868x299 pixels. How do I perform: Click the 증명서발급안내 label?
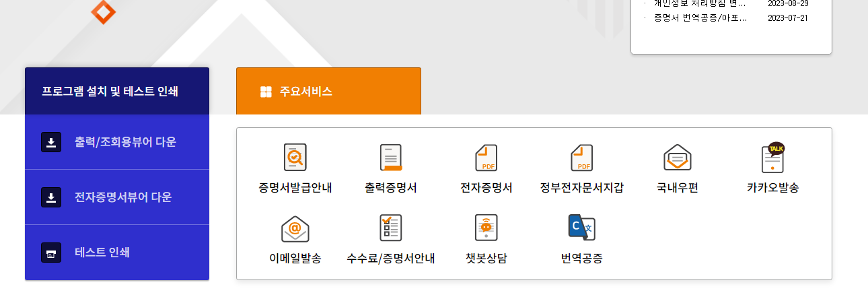[295, 188]
